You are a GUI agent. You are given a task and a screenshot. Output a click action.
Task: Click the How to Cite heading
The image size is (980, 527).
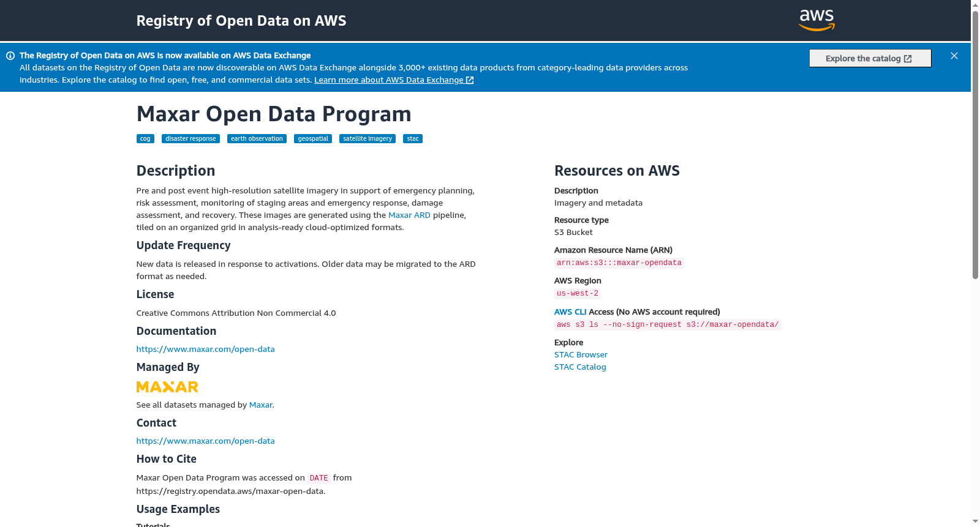[167, 459]
